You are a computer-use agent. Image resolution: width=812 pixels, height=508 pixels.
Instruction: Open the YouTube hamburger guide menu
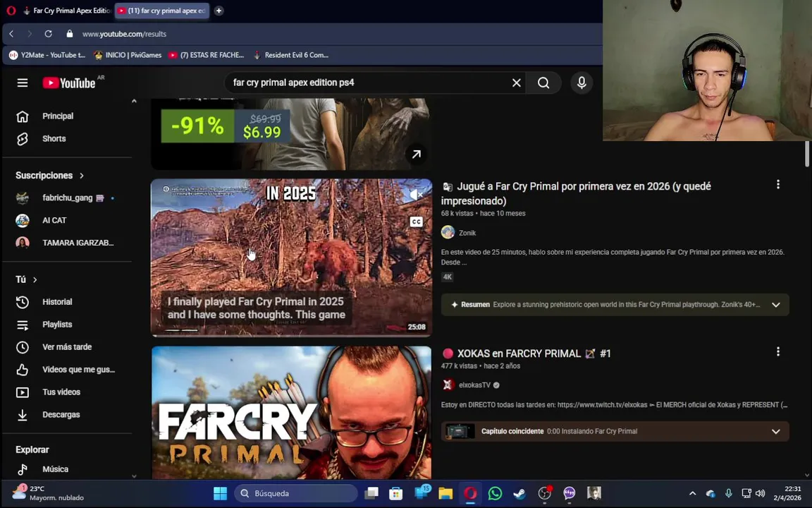[23, 83]
